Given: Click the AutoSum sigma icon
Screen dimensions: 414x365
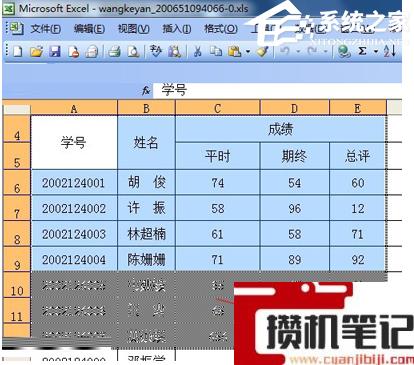Looking at the screenshot, I should (362, 51).
